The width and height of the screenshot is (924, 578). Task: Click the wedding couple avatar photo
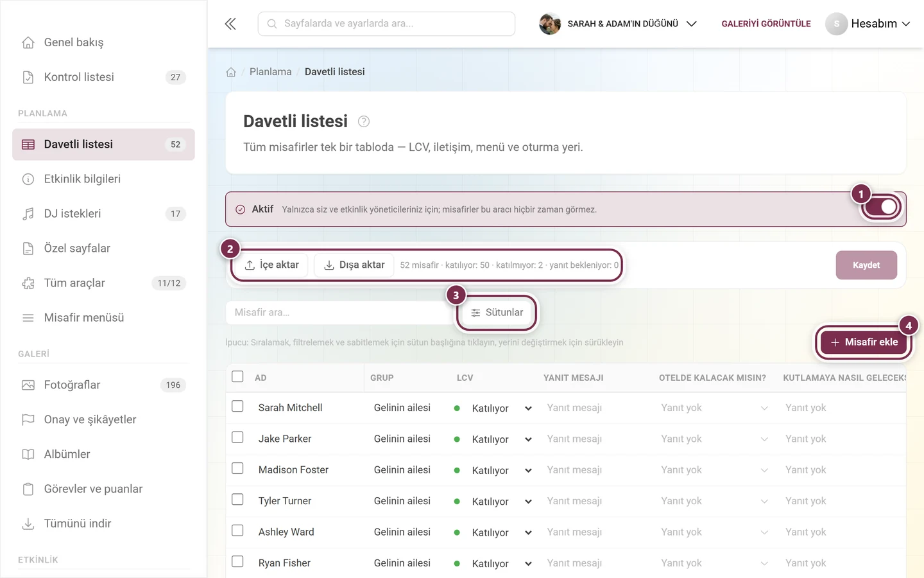pyautogui.click(x=550, y=24)
